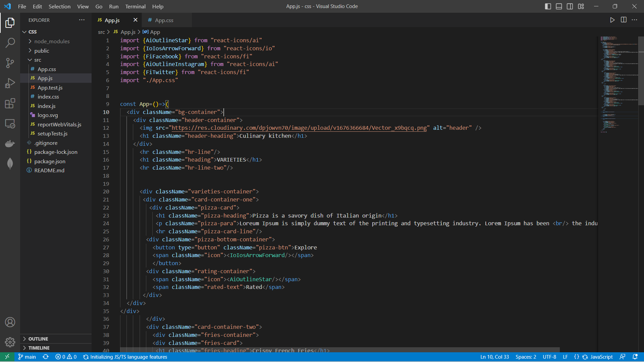Viewport: 644px width, 362px height.
Task: Toggle the Panel visibility in the title bar
Action: 558,6
